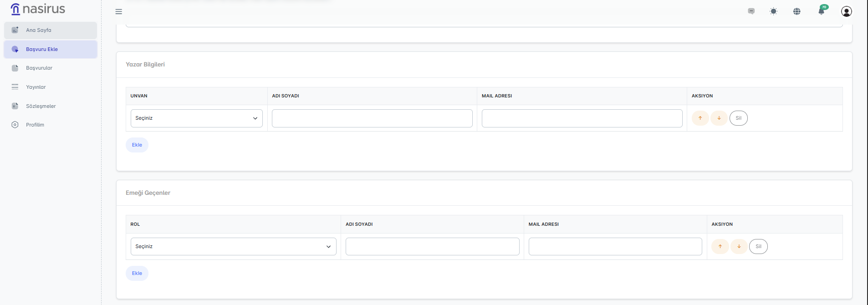Open the notifications bell icon
This screenshot has height=305, width=868.
(x=822, y=11)
